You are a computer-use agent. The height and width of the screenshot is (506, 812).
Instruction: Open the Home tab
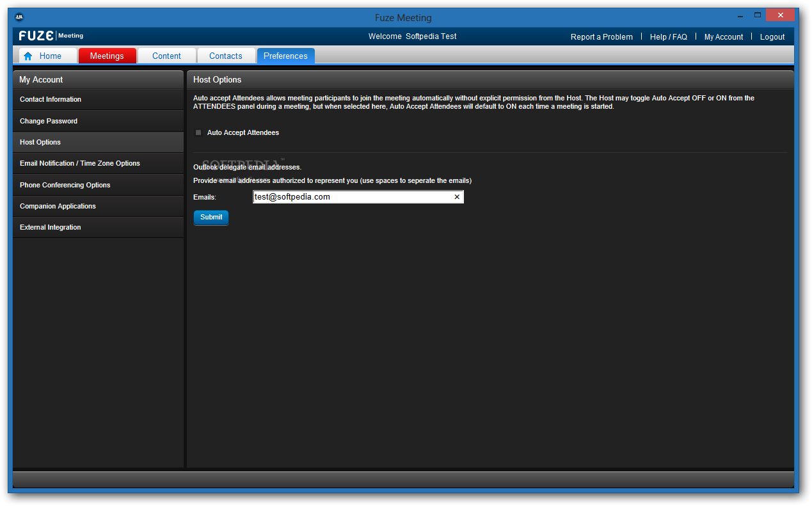48,56
